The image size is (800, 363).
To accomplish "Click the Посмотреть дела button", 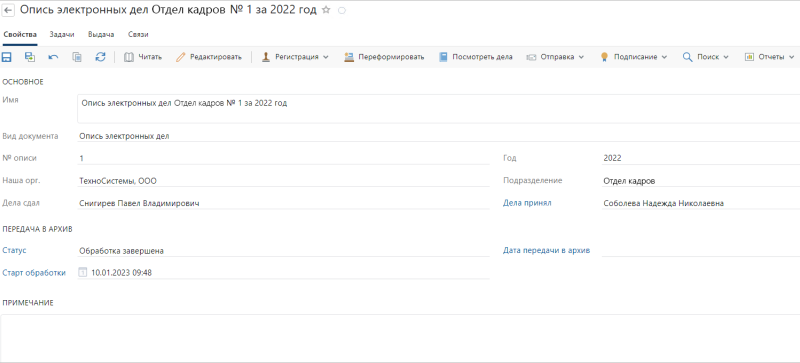I will 476,57.
